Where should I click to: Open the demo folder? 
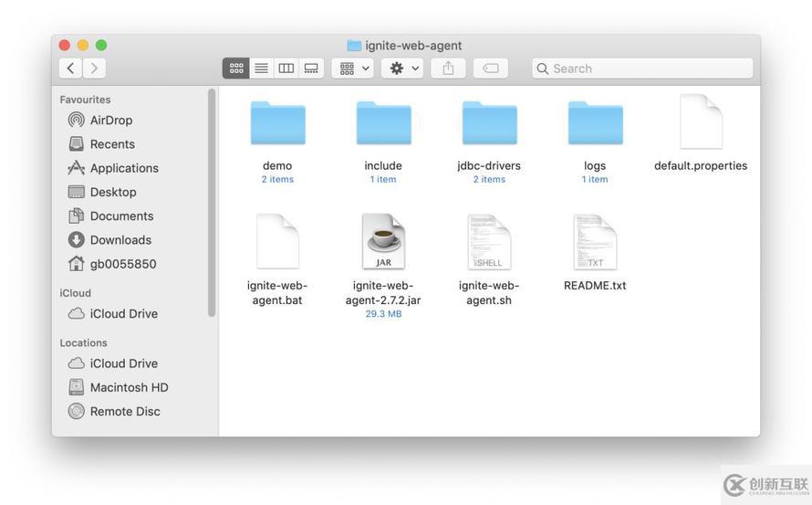click(x=277, y=124)
